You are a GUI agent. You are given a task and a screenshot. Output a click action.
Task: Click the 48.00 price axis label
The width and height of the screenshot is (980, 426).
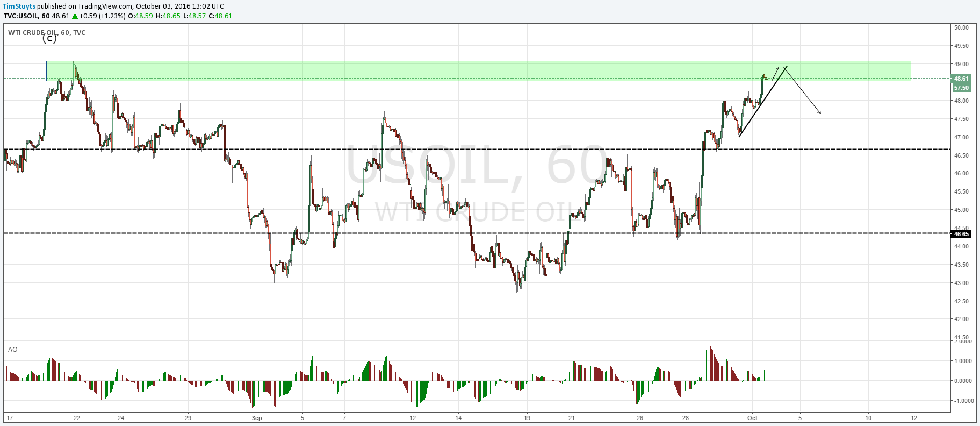(x=961, y=101)
